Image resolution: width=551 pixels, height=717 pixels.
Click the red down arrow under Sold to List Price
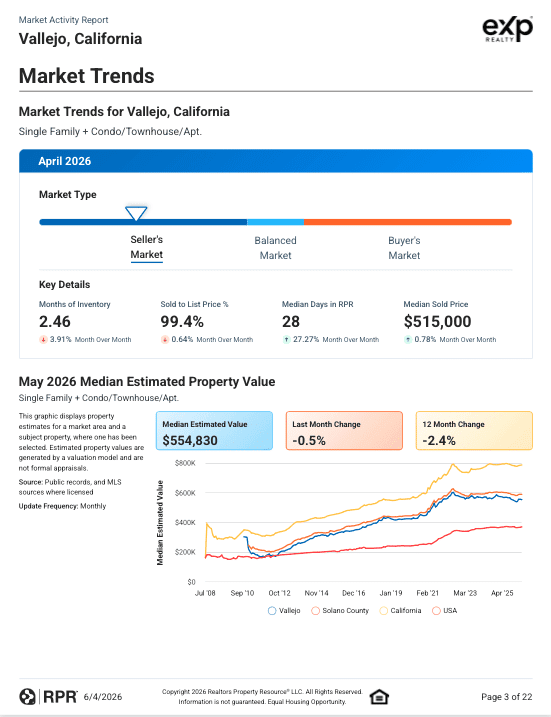165,339
